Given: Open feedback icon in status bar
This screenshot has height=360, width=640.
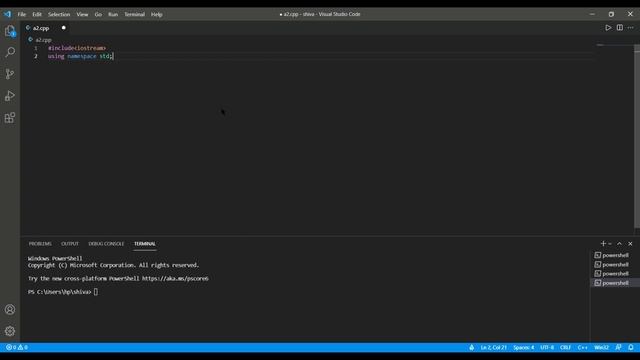Looking at the screenshot, I should point(618,347).
